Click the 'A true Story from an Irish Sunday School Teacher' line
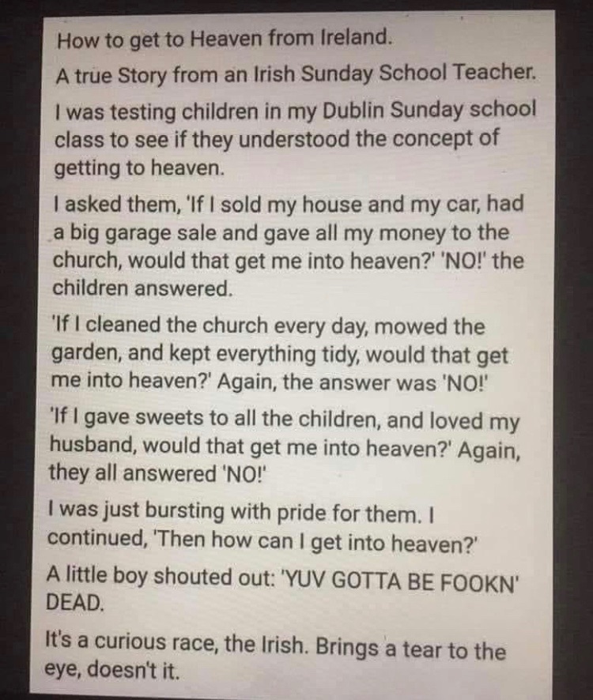The height and width of the screenshot is (700, 593). tap(296, 74)
